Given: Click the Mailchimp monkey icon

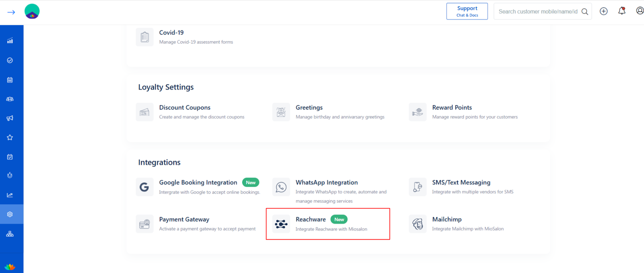Looking at the screenshot, I should coord(418,224).
